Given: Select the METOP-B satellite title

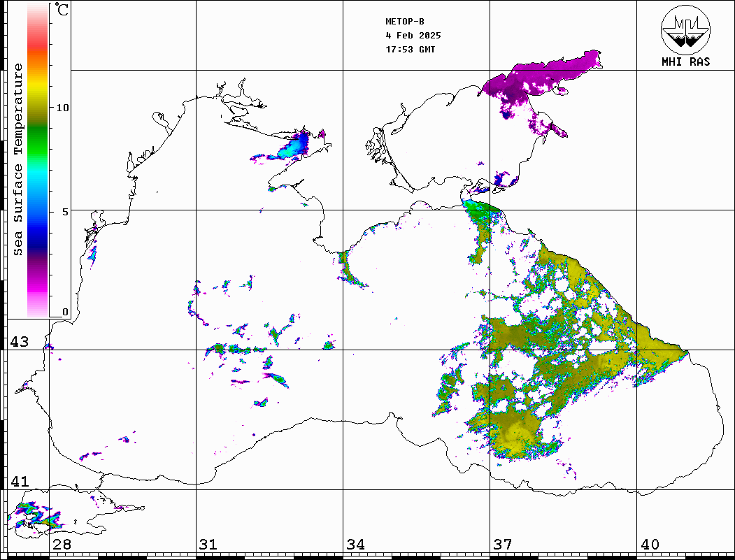Looking at the screenshot, I should click(405, 22).
